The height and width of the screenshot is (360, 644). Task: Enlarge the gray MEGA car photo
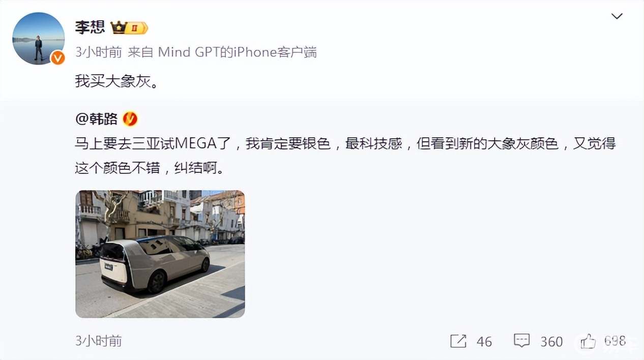pyautogui.click(x=160, y=254)
